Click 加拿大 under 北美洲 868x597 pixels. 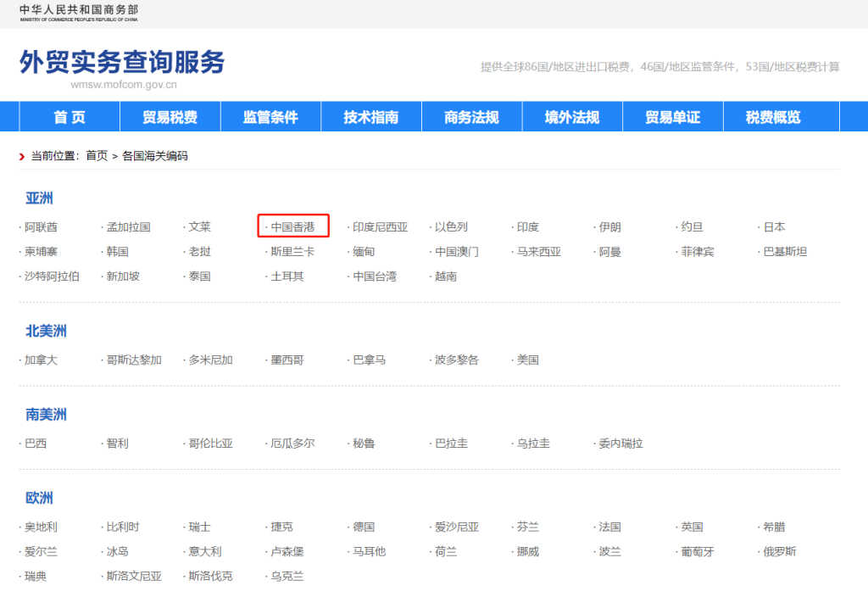(41, 360)
